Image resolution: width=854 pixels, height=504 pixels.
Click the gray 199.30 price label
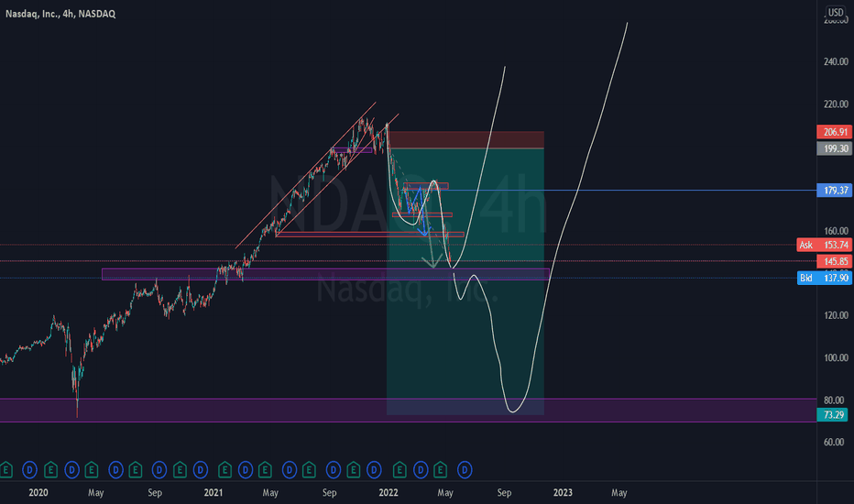[x=835, y=148]
